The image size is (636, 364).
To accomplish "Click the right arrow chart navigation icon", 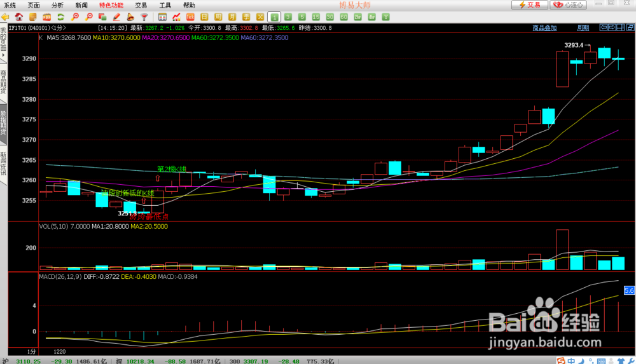I will [612, 27].
